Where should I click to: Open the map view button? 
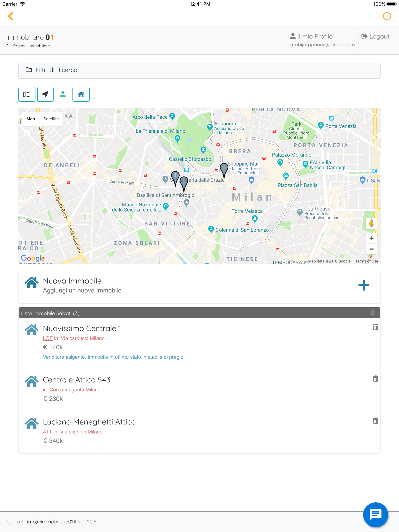point(27,94)
